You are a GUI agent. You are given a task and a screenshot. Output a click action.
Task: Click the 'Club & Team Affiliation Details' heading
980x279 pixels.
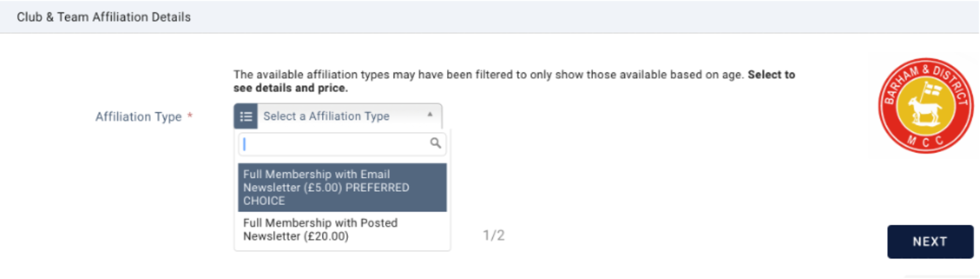click(x=103, y=17)
